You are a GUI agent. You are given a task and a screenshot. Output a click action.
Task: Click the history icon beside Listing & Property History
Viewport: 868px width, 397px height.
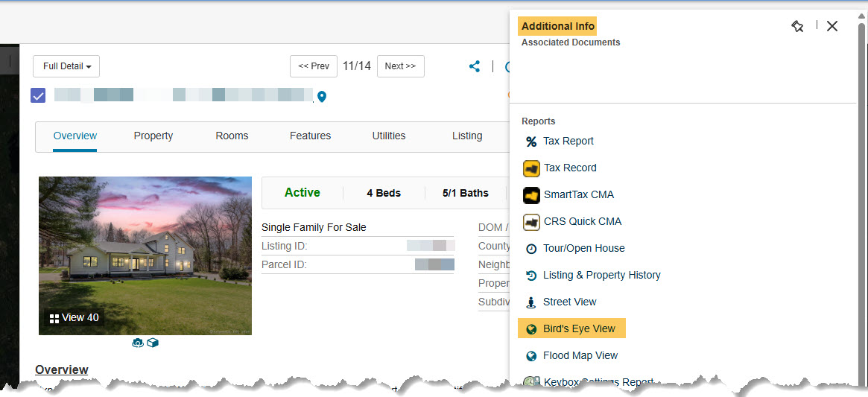[531, 276]
